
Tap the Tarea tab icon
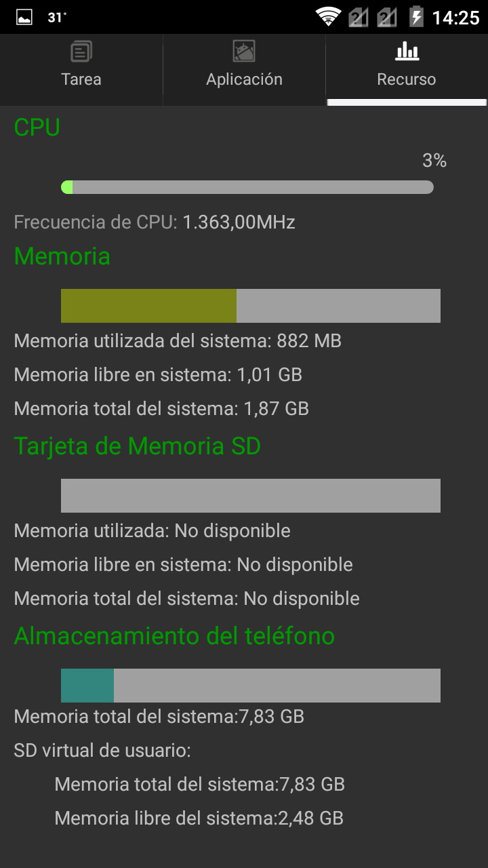click(x=81, y=52)
